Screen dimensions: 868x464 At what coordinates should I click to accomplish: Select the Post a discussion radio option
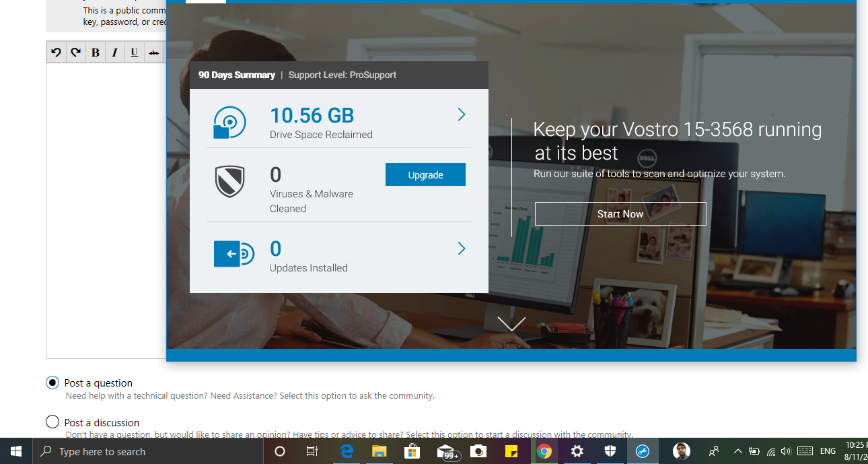(x=52, y=422)
